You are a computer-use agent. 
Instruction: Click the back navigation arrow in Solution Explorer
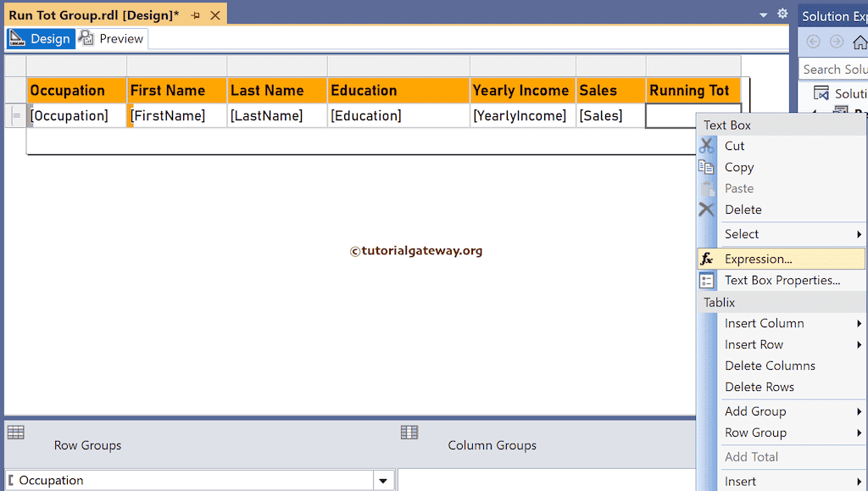click(813, 41)
